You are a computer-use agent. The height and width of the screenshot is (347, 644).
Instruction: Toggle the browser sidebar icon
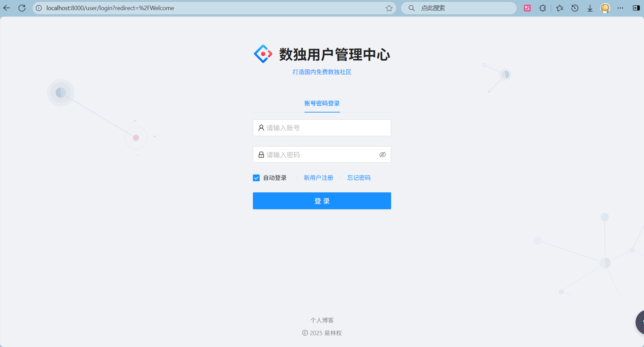click(636, 8)
